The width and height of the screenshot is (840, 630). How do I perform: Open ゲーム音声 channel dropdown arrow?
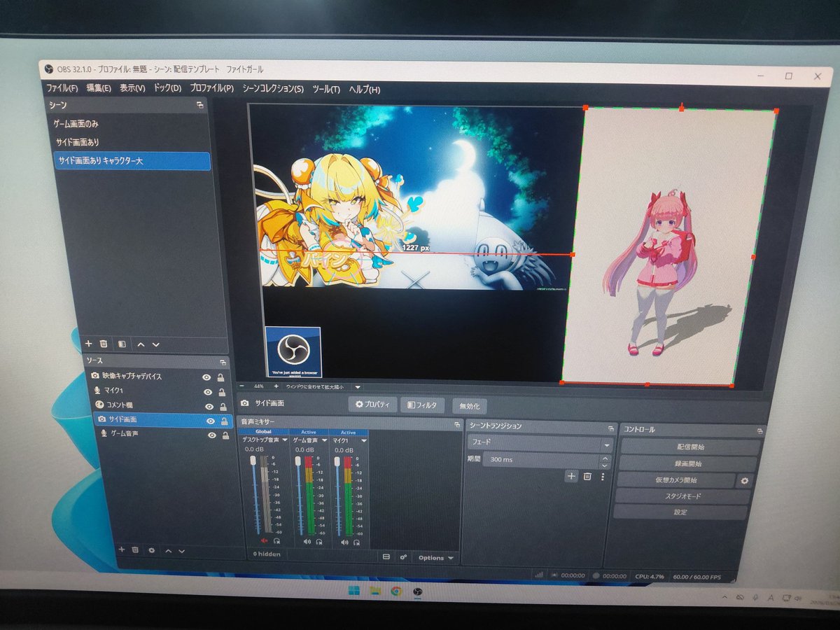click(324, 441)
